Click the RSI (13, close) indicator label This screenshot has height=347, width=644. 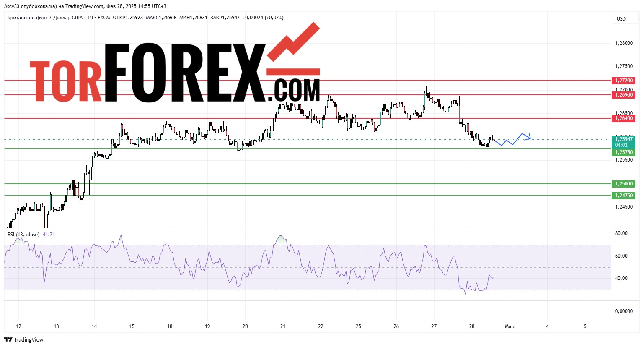(x=23, y=235)
